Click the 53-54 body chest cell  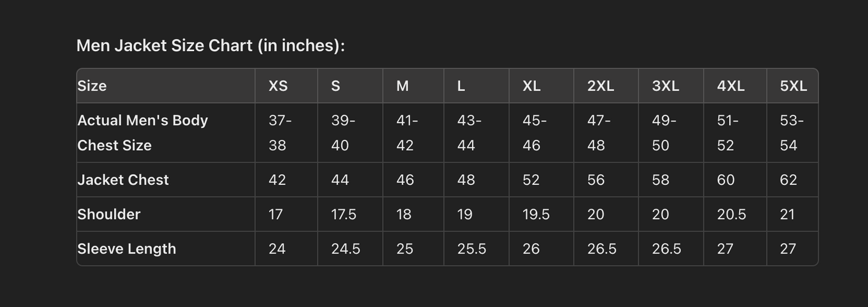click(791, 133)
